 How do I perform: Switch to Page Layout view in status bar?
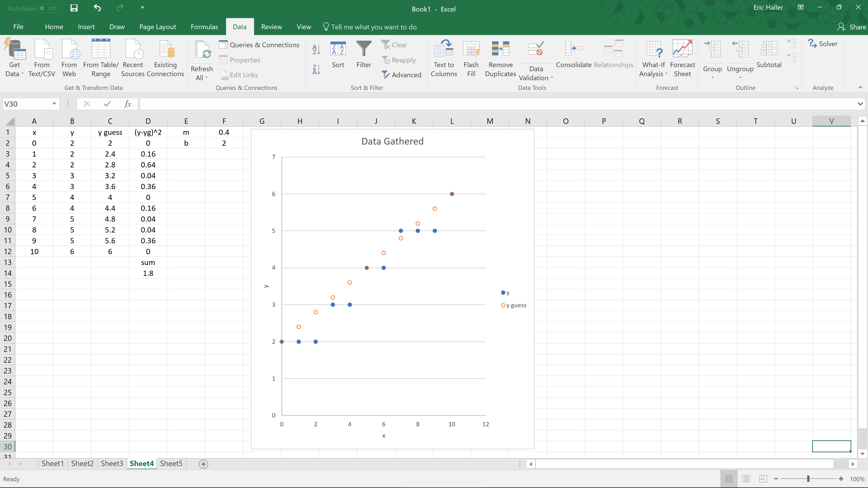click(746, 479)
